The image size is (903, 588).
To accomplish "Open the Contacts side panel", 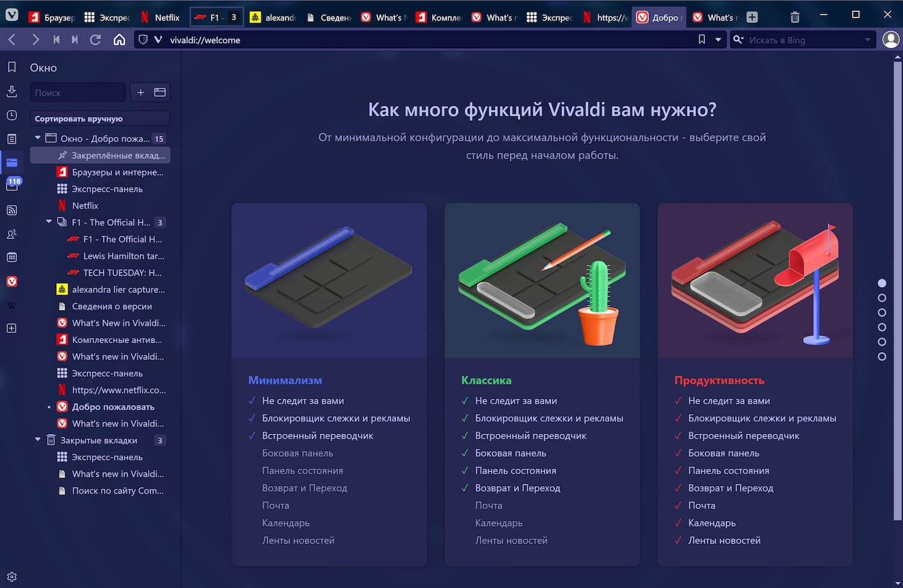I will (11, 234).
